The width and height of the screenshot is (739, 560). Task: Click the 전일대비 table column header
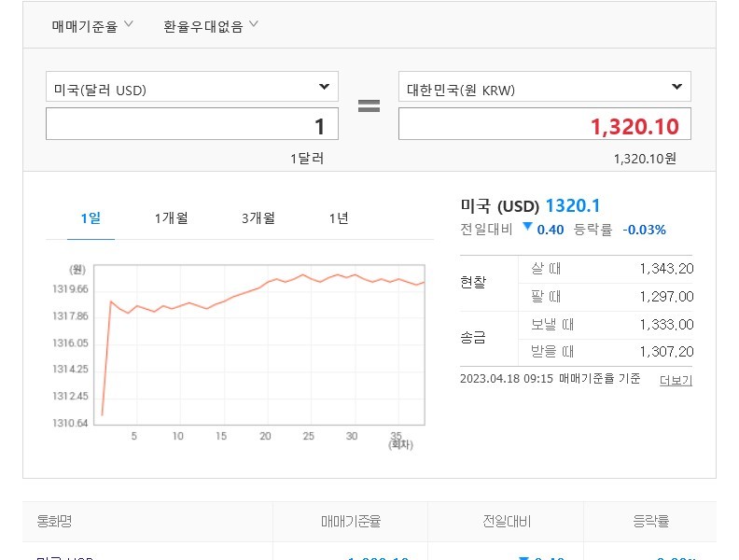tap(506, 522)
